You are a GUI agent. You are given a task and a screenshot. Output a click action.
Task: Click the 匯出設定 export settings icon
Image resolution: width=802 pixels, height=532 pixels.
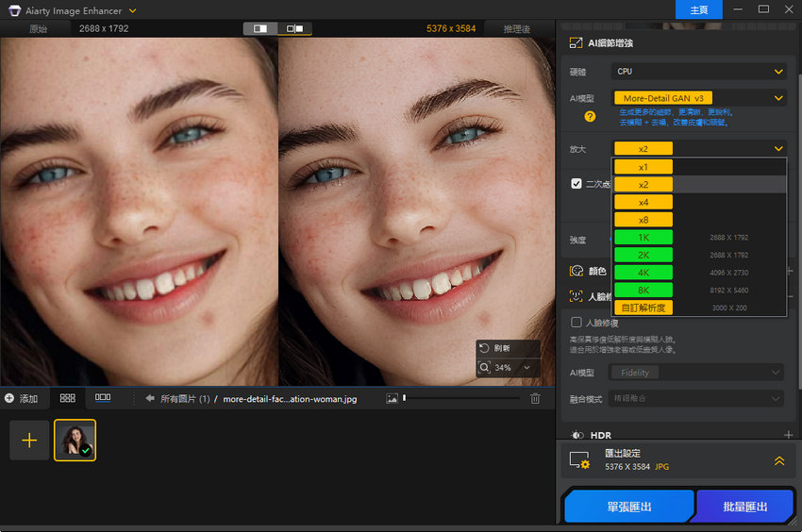579,460
